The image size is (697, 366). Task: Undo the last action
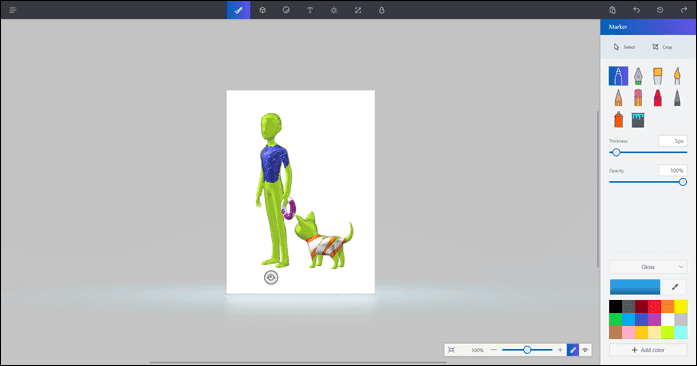tap(636, 10)
